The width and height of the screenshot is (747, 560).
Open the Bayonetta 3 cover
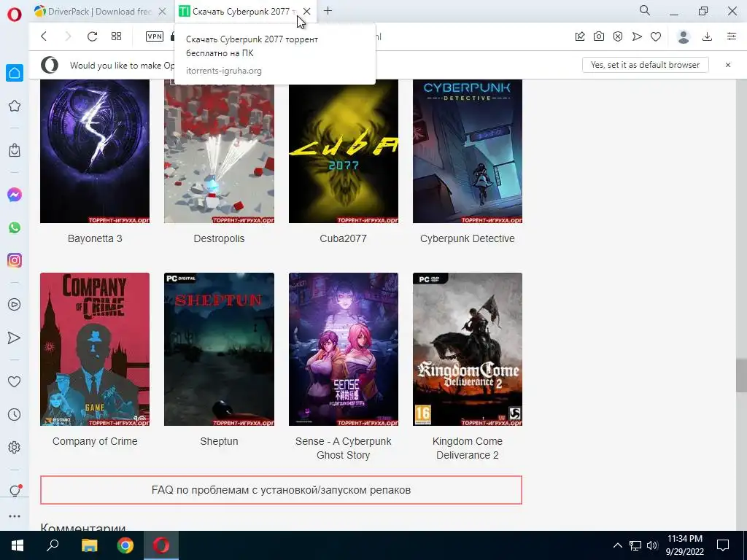coord(95,152)
